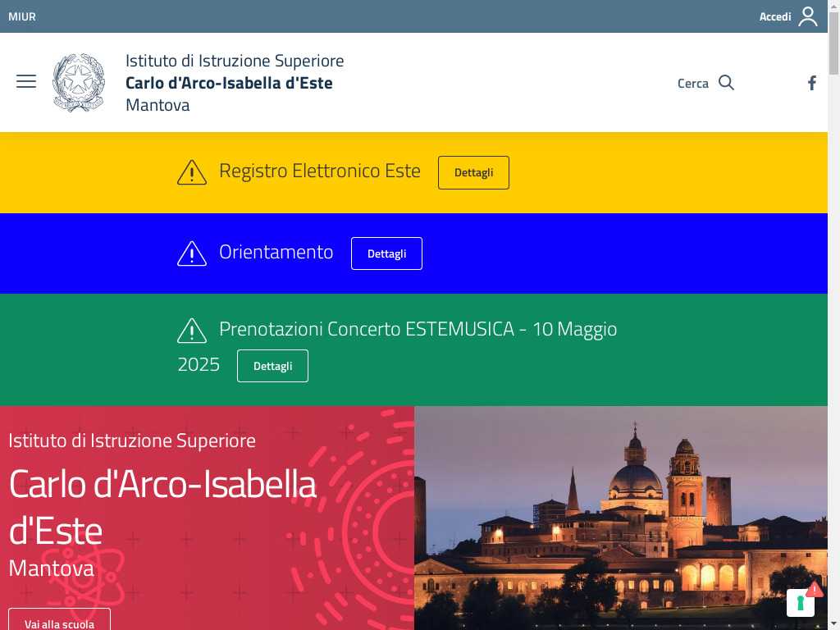The image size is (840, 630).
Task: Click warning icon beside Orientamento
Action: 192,253
